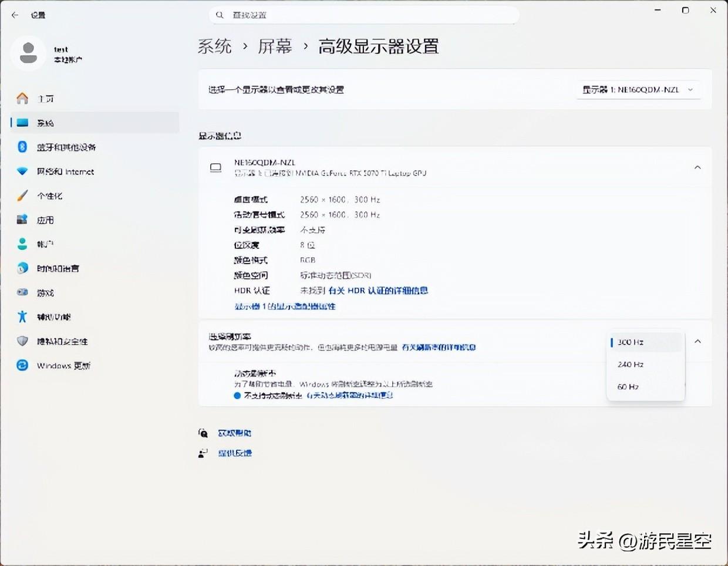Open Accounts person icon
The image size is (728, 566).
click(22, 244)
